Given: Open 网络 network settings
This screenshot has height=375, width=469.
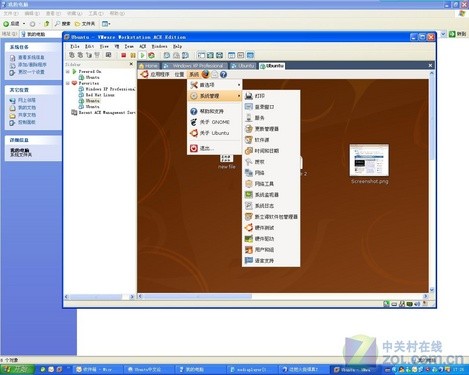Looking at the screenshot, I should click(271, 173).
